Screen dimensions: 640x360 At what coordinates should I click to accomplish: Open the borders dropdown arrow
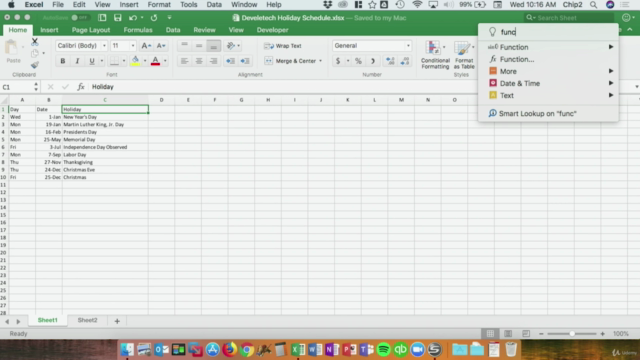click(x=124, y=61)
